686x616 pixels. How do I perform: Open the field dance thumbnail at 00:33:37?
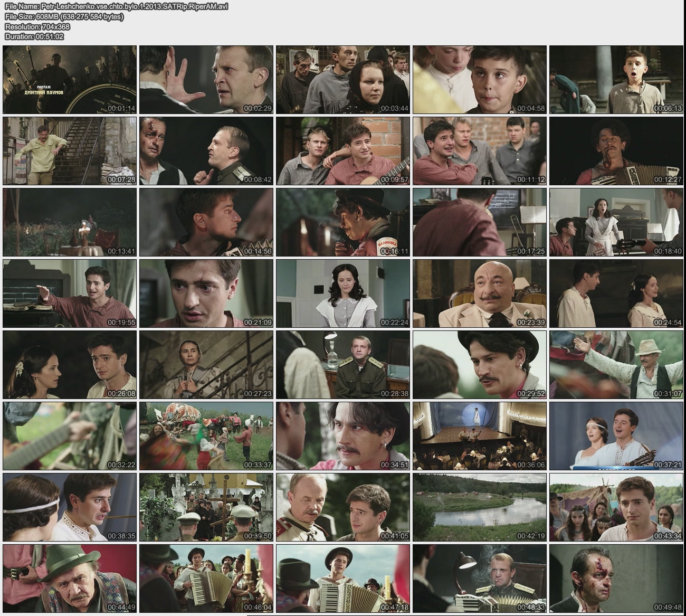[x=206, y=436]
